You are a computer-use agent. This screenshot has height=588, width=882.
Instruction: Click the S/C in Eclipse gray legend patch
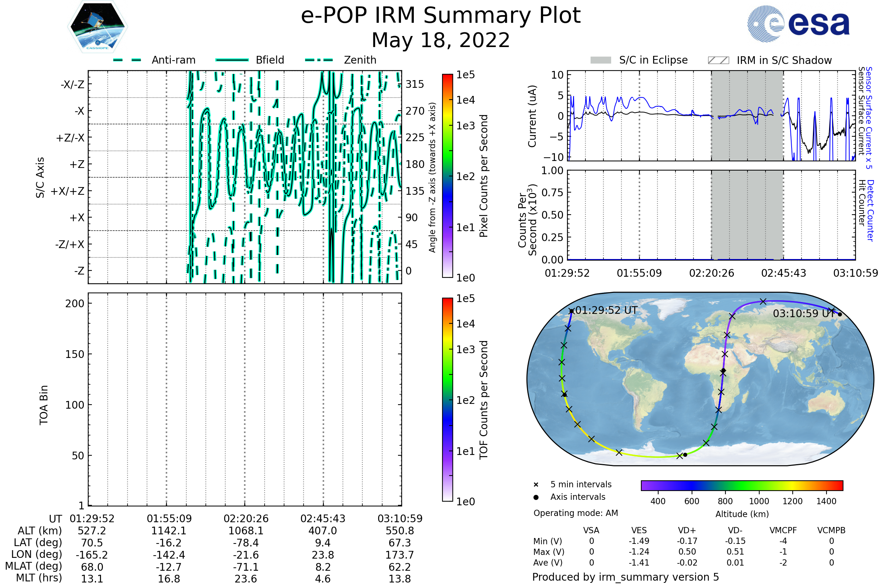coord(600,60)
